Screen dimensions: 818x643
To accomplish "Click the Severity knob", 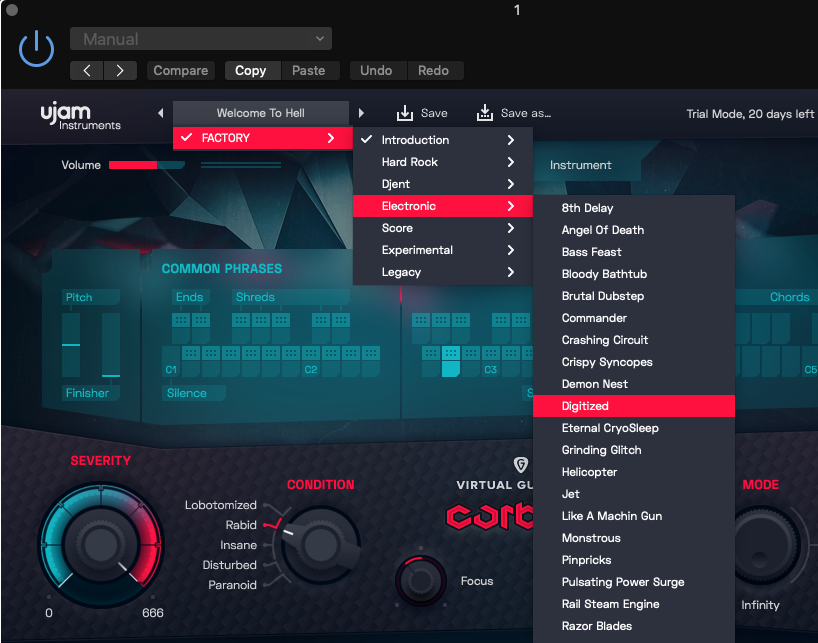I will pyautogui.click(x=101, y=544).
